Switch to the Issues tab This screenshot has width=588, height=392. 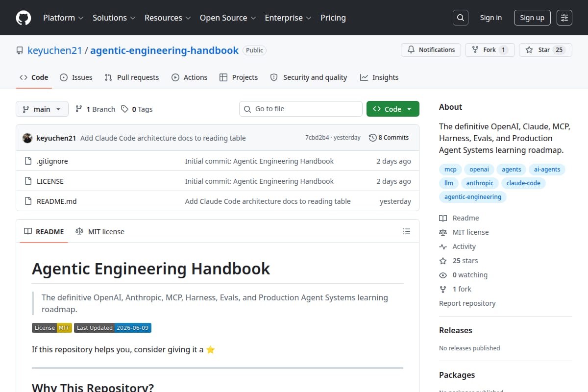pyautogui.click(x=76, y=77)
